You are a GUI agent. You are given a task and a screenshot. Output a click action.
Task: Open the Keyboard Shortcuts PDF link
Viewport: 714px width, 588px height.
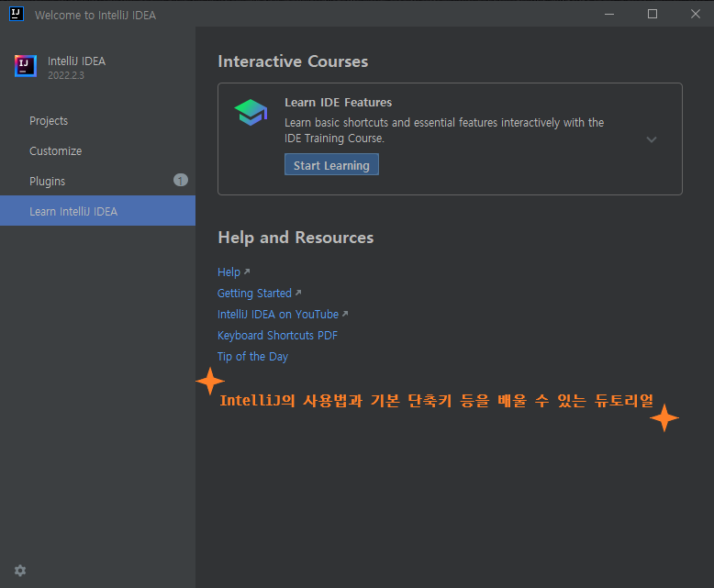(277, 336)
